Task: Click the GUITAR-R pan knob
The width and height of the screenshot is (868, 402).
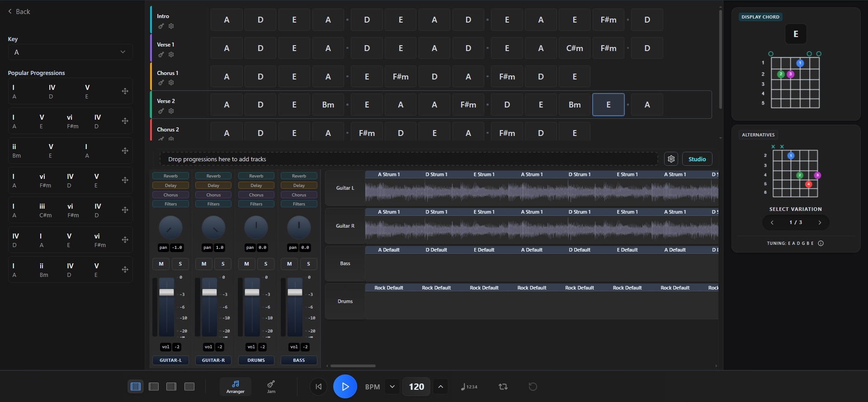Action: [x=213, y=228]
